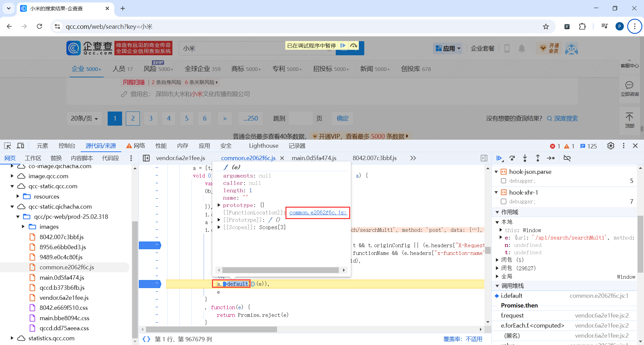
Task: Open Chrome media controls
Action: (x=604, y=26)
